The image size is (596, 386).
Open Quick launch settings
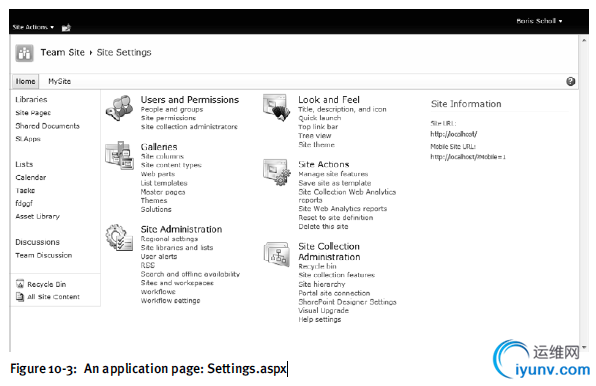319,118
